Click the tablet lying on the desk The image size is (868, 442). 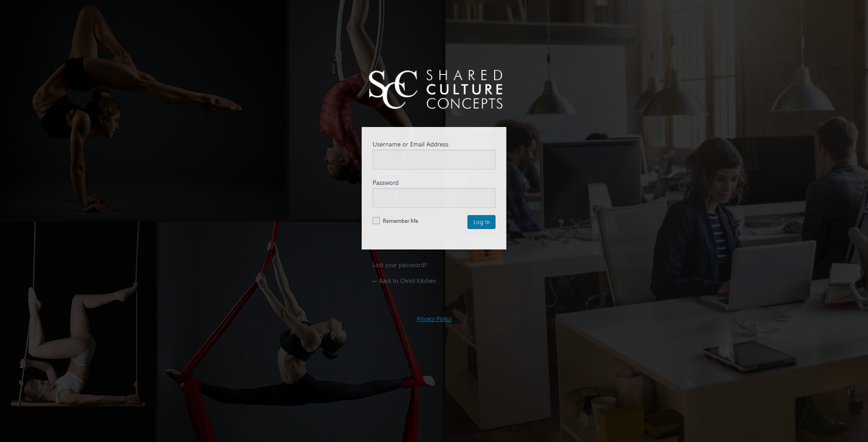749,356
